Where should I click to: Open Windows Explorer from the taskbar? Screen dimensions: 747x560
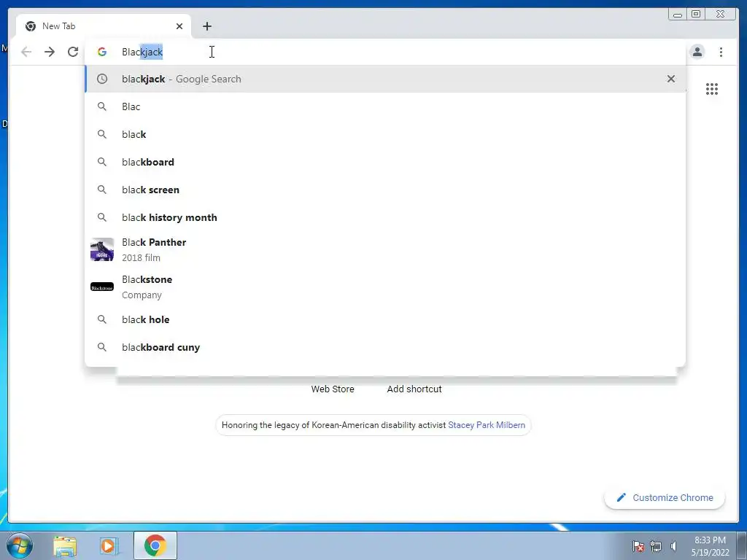click(x=65, y=545)
